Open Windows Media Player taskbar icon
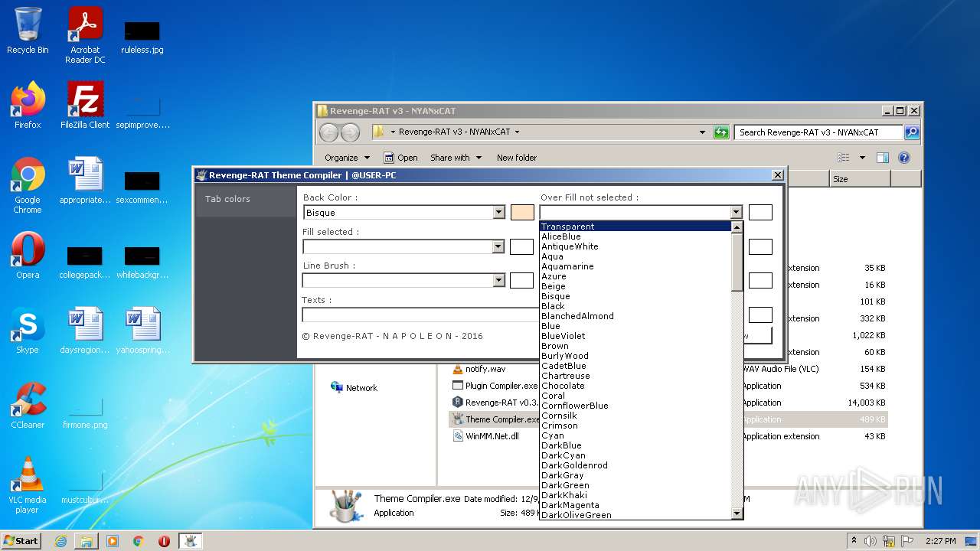This screenshot has width=980, height=551. 113,541
